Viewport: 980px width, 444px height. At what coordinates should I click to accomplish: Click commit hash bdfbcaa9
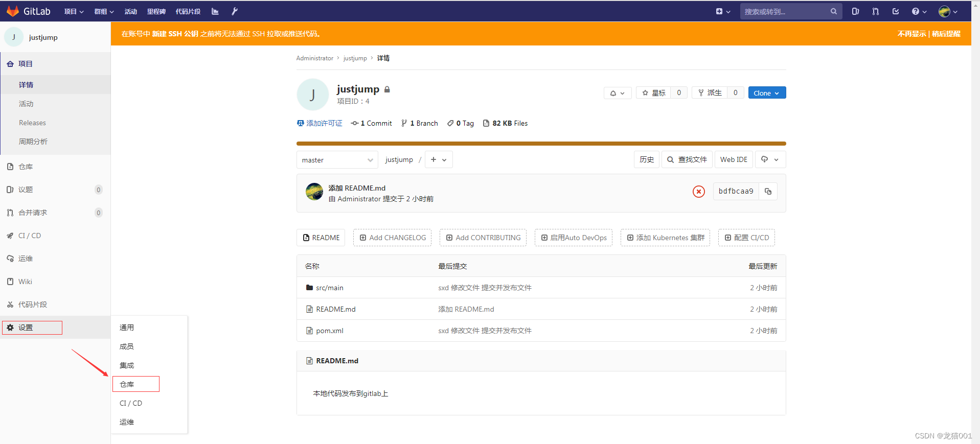coord(736,191)
